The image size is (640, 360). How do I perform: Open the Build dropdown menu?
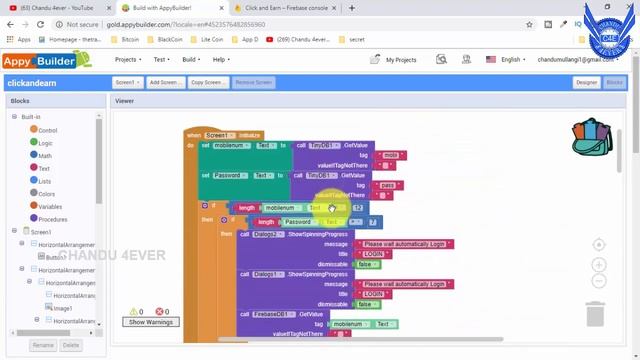click(191, 60)
